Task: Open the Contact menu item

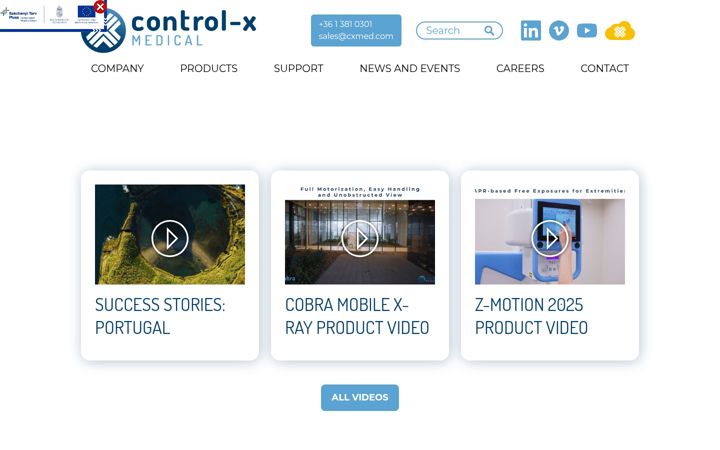Action: [604, 68]
